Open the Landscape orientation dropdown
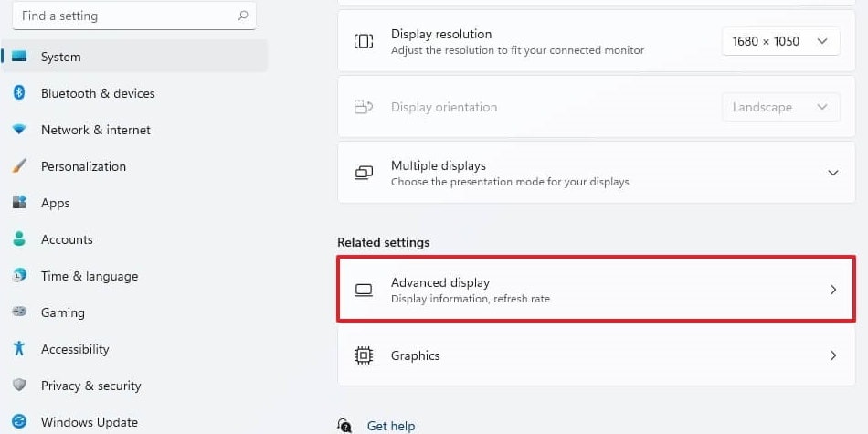 pyautogui.click(x=780, y=108)
